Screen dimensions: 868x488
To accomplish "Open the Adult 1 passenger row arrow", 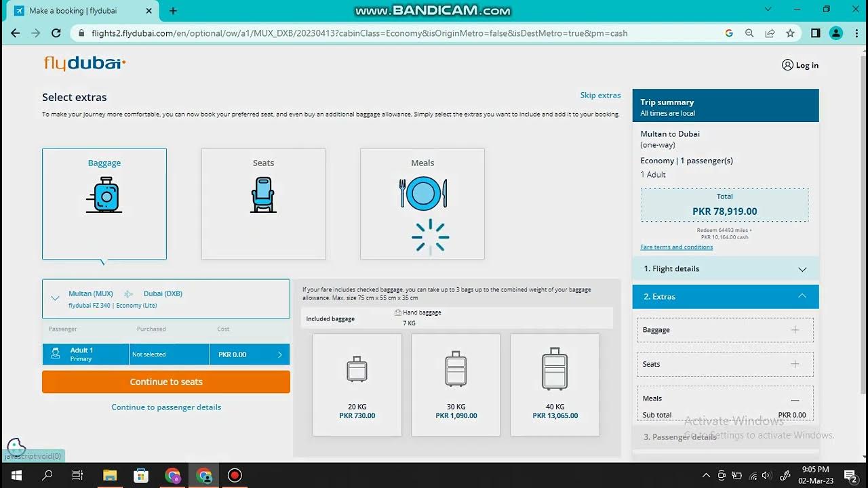I will (x=280, y=354).
